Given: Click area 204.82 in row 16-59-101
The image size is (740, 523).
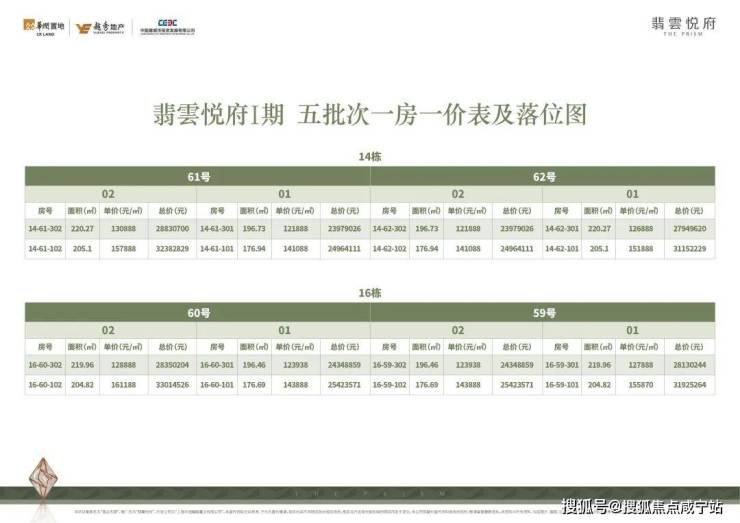Looking at the screenshot, I should 599,385.
